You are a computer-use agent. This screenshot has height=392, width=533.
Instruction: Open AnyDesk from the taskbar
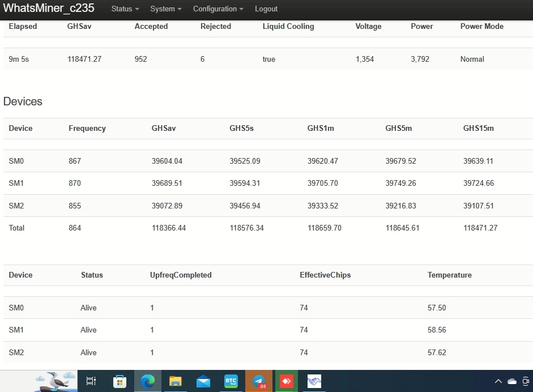point(287,381)
